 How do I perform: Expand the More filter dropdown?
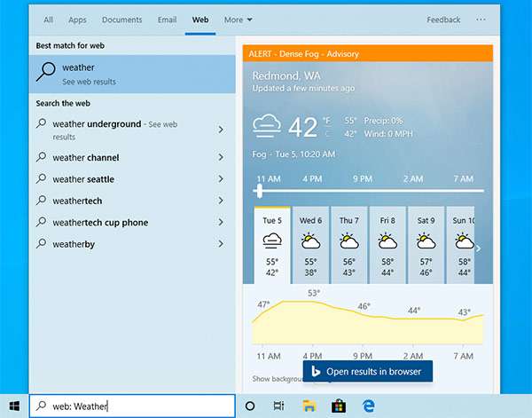[238, 20]
